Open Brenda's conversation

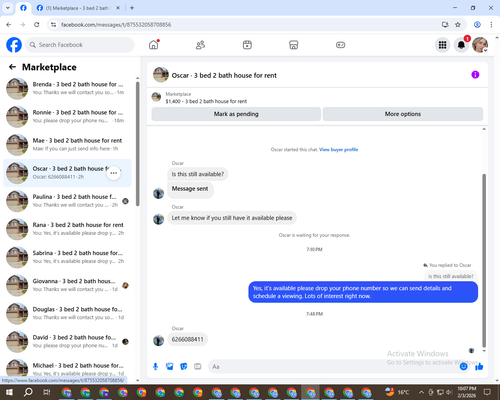point(67,89)
